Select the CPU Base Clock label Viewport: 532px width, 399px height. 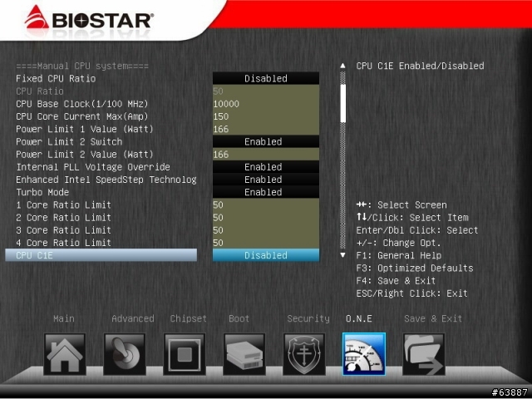[82, 104]
